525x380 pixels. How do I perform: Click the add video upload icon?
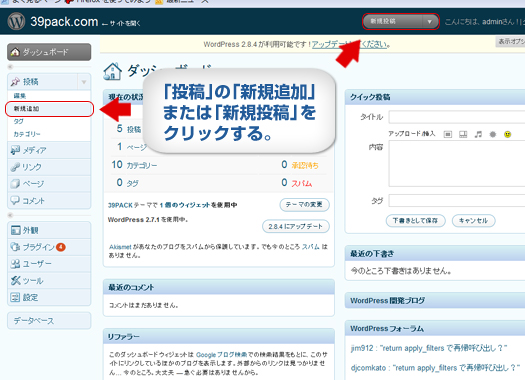coord(463,134)
